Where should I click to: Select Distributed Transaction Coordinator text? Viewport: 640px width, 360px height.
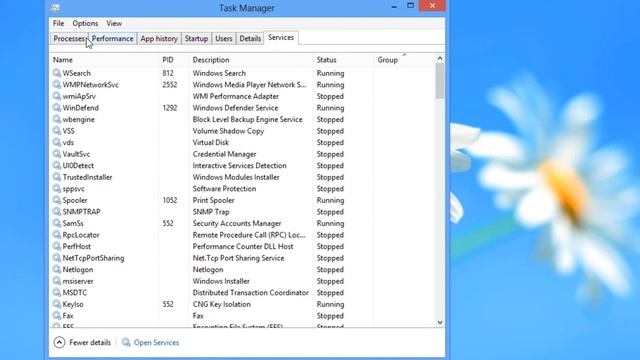click(251, 293)
